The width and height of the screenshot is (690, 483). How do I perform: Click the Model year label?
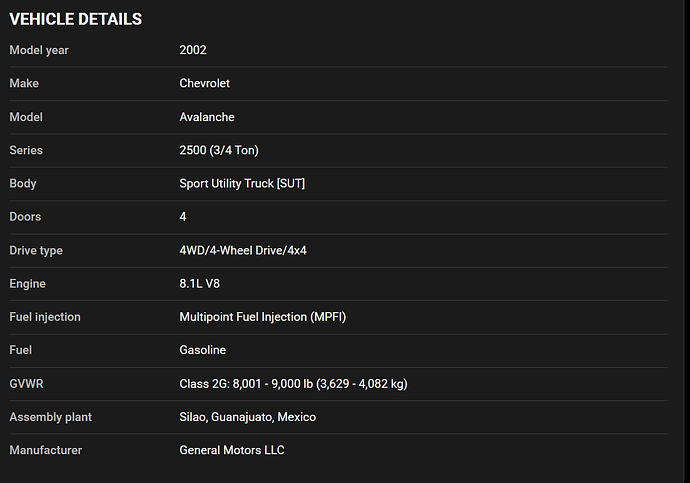tap(39, 51)
